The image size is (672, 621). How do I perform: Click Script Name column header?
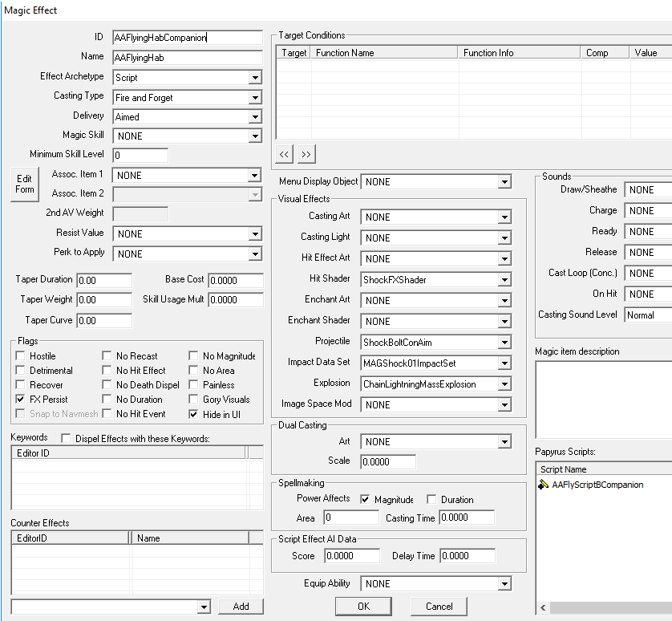pyautogui.click(x=604, y=469)
